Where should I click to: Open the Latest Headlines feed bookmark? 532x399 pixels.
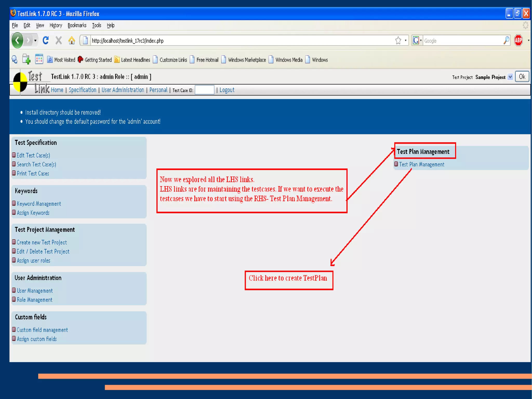132,60
